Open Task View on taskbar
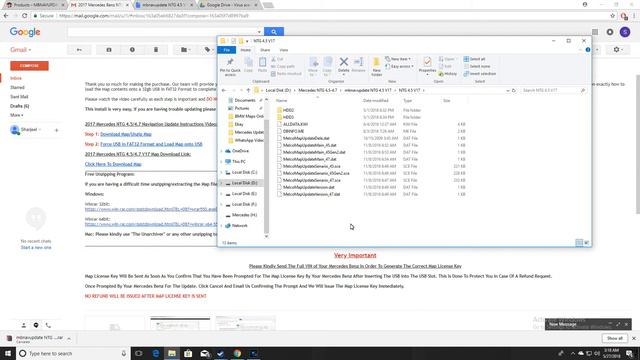640x360 pixels. pyautogui.click(x=139, y=353)
